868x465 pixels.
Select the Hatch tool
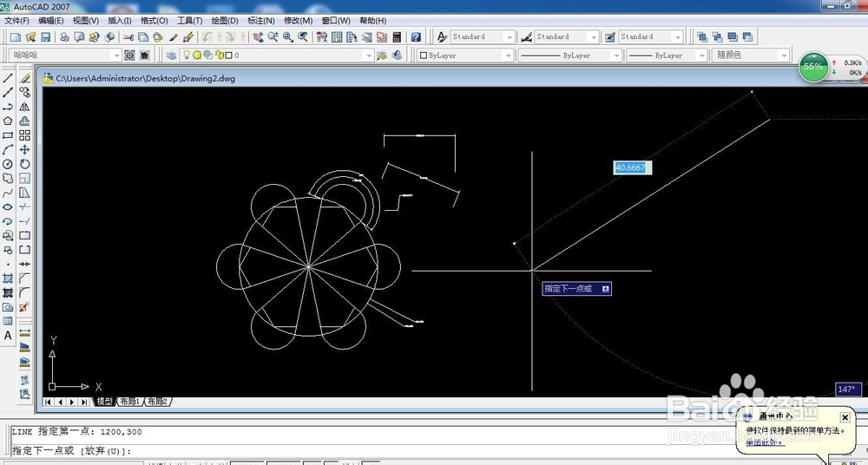click(x=8, y=278)
